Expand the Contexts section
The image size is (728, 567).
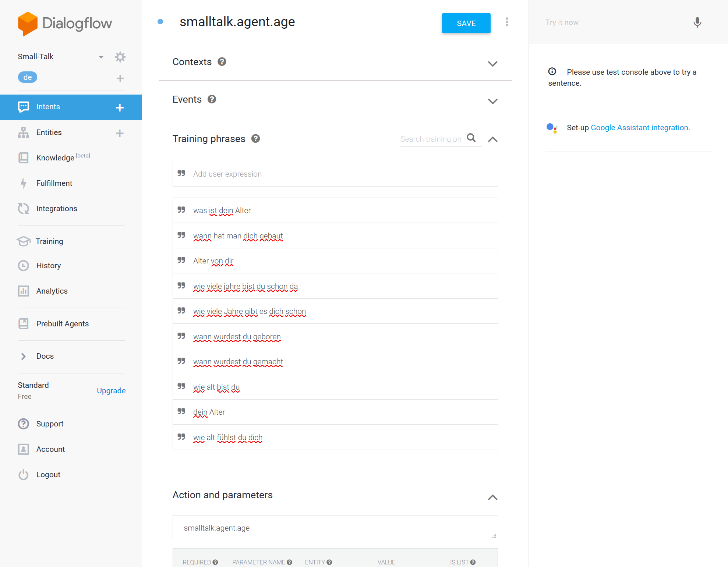(492, 64)
